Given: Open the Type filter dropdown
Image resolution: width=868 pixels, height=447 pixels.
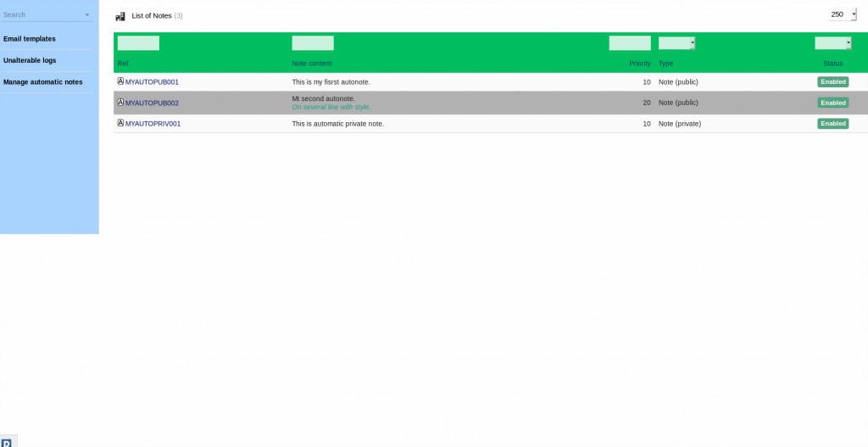Looking at the screenshot, I should click(x=676, y=43).
